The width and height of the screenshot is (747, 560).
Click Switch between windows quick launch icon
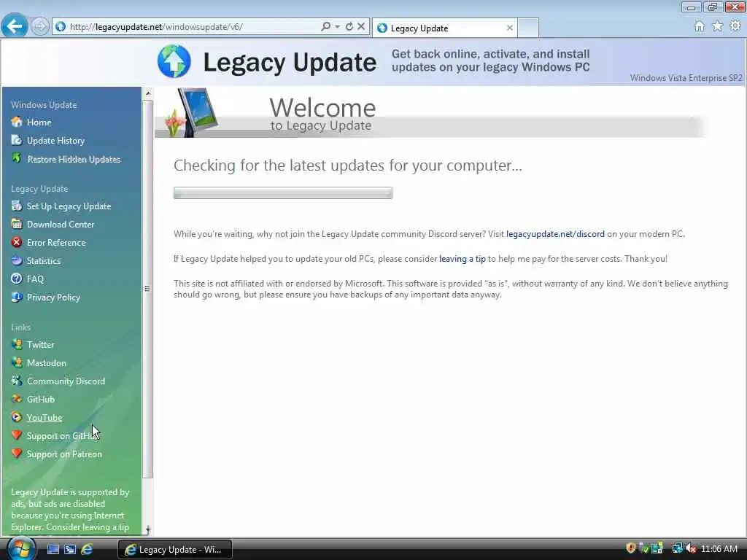[x=70, y=550]
